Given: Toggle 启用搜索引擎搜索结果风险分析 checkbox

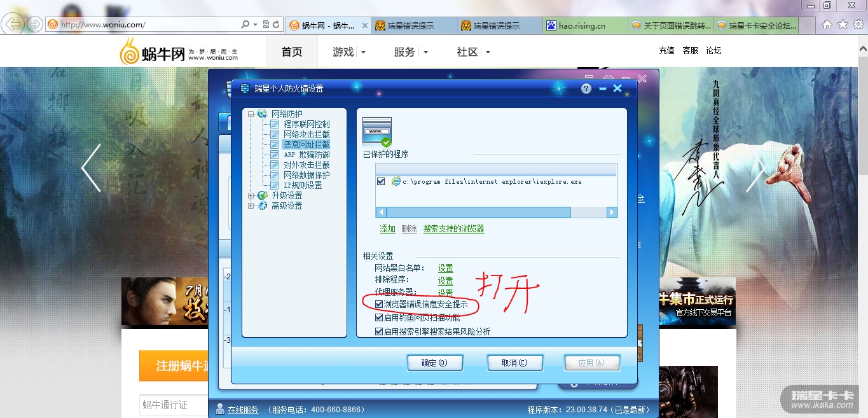Looking at the screenshot, I should [379, 331].
